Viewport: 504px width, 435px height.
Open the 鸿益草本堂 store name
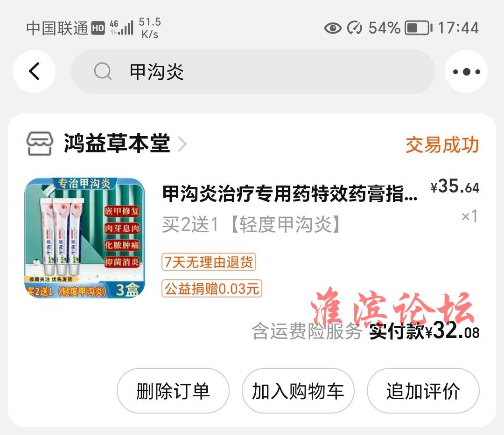pos(117,143)
